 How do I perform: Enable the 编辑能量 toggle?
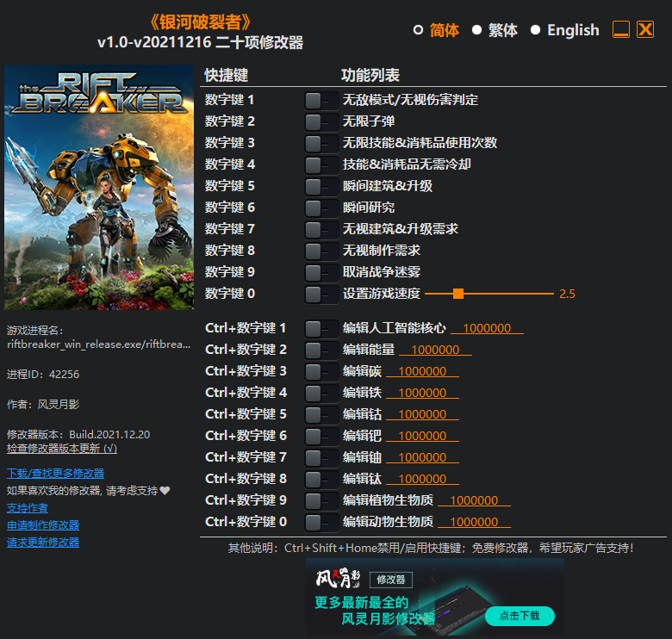pos(321,351)
